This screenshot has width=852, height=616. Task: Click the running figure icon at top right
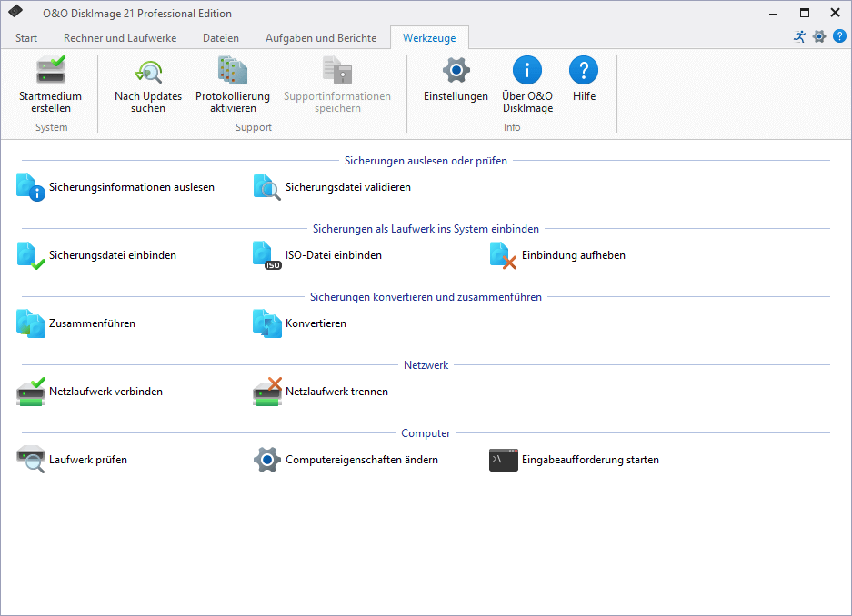click(x=799, y=36)
